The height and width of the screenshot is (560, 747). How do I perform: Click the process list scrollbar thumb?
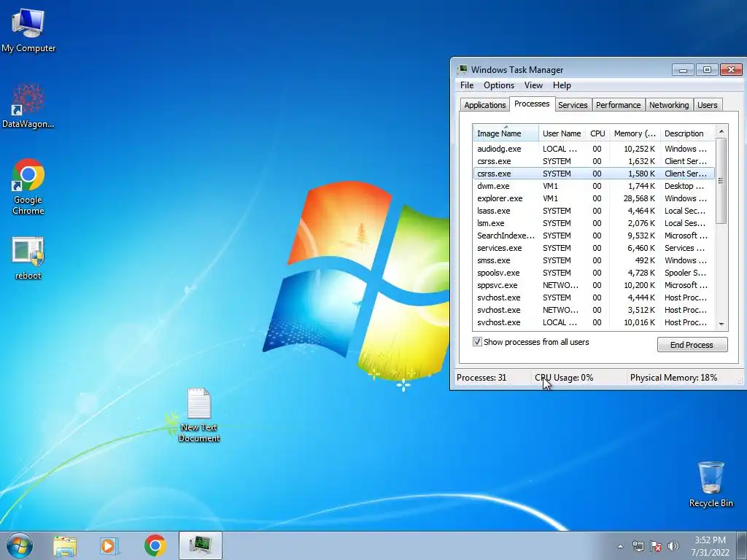click(721, 181)
